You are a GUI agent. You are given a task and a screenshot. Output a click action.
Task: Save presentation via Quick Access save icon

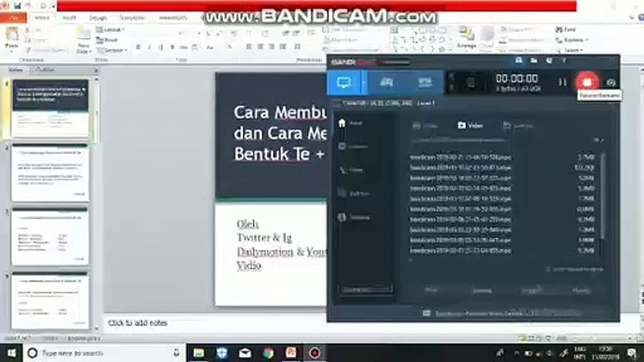click(18, 6)
